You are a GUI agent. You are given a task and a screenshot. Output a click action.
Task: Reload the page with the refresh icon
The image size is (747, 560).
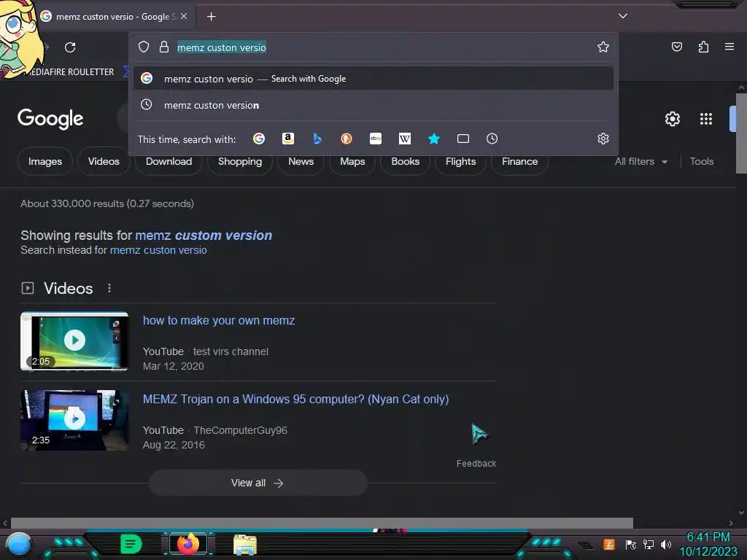tap(70, 47)
